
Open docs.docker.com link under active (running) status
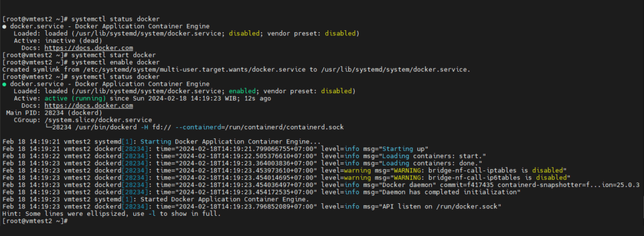pos(89,106)
